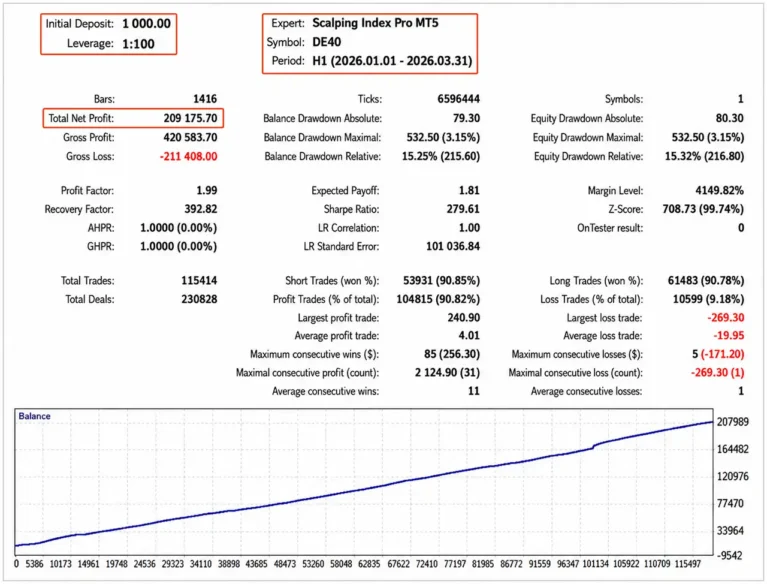
Task: Select Balance Drawdown Maximal value
Action: click(443, 137)
